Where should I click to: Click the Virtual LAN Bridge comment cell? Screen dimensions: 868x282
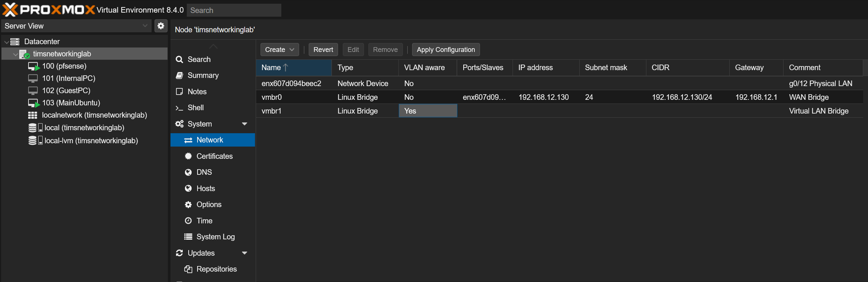tap(823, 111)
